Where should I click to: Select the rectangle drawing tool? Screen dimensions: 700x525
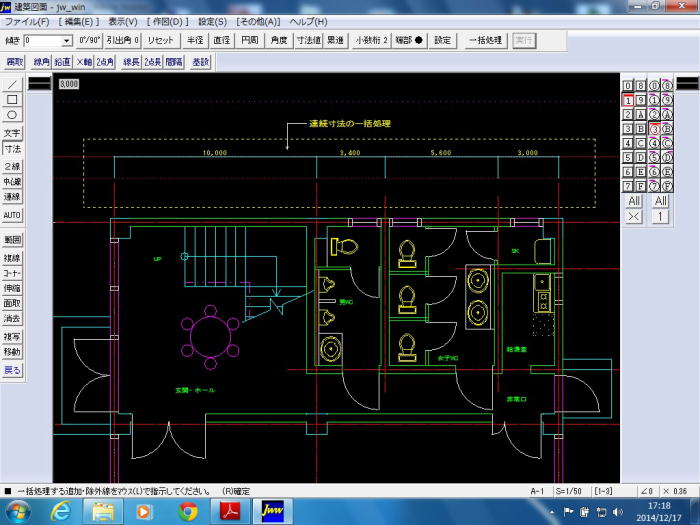pos(12,100)
